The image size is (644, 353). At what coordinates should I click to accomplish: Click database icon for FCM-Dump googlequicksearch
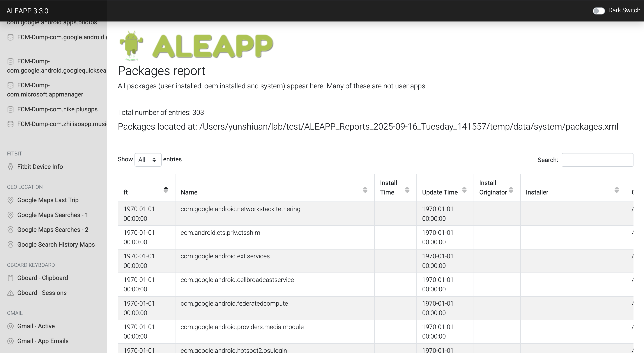pyautogui.click(x=11, y=61)
